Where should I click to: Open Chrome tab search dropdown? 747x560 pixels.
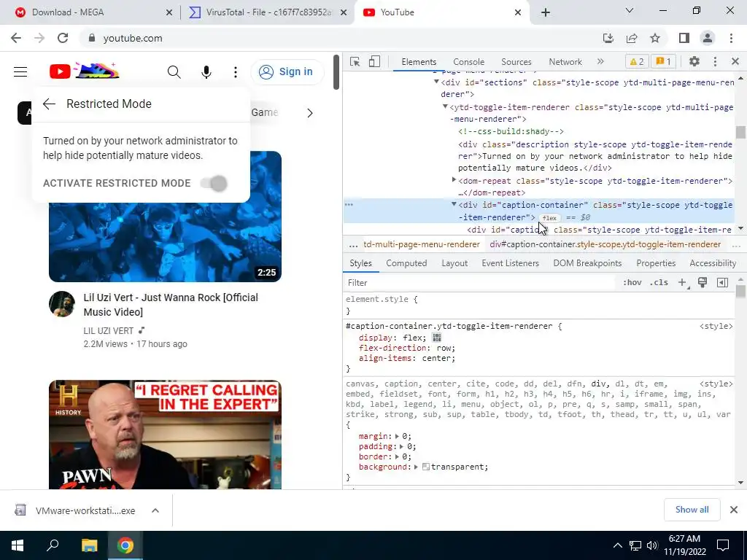point(630,10)
